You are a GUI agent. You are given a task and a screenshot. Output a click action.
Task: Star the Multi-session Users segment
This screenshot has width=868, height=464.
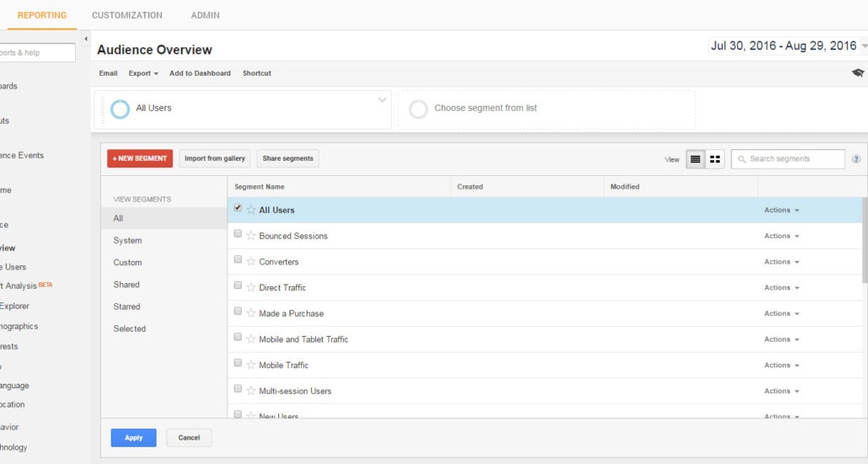point(251,391)
